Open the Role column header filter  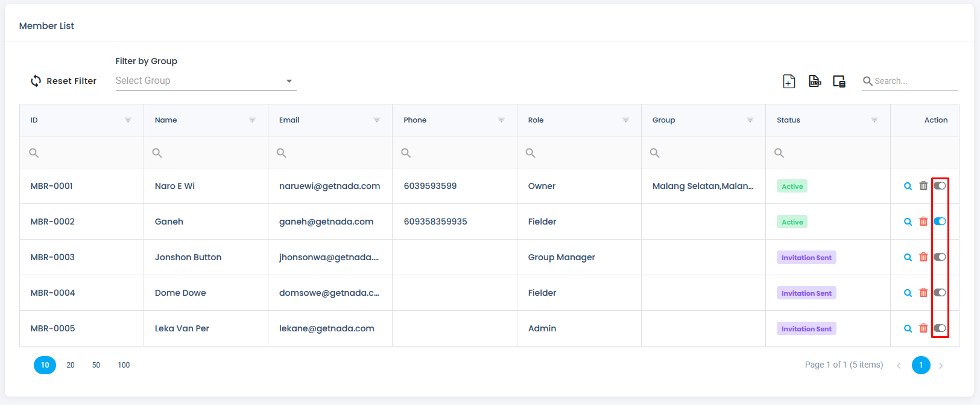pyautogui.click(x=626, y=120)
